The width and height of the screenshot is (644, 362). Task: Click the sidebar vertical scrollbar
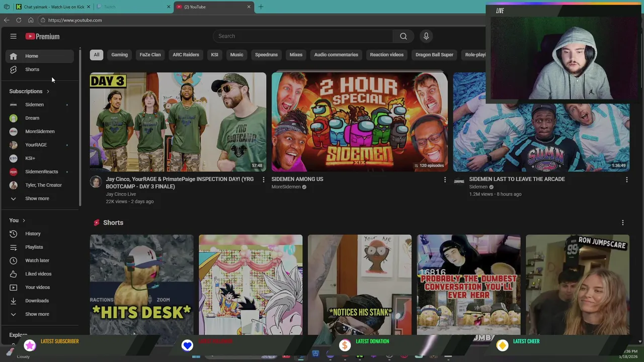click(x=80, y=128)
